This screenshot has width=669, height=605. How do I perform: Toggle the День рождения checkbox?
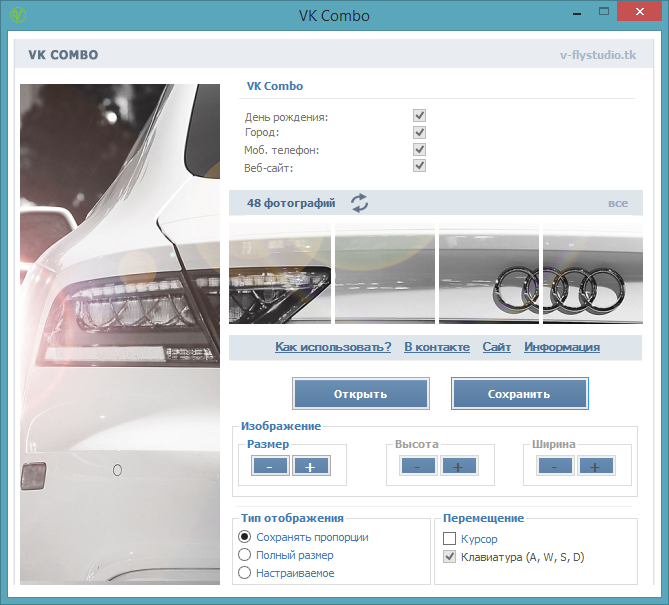(419, 116)
